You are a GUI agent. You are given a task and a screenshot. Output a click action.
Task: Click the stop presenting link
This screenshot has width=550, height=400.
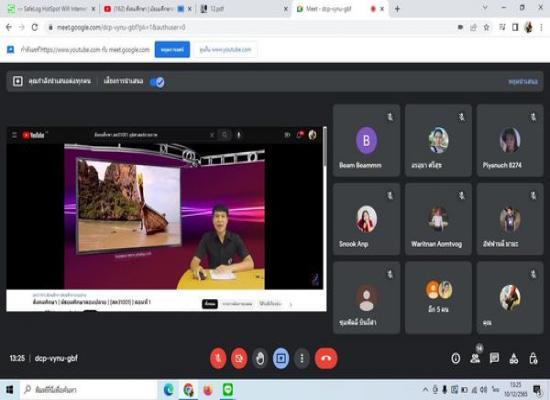[523, 82]
